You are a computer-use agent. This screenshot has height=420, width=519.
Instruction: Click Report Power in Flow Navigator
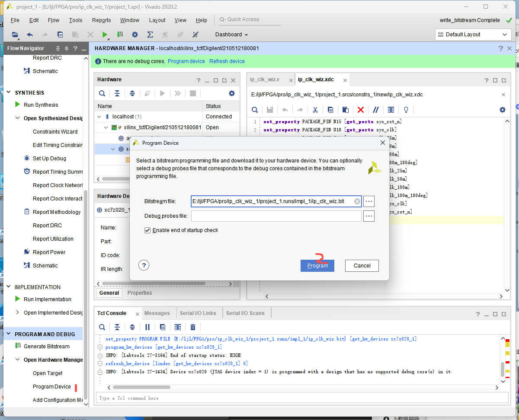click(49, 252)
